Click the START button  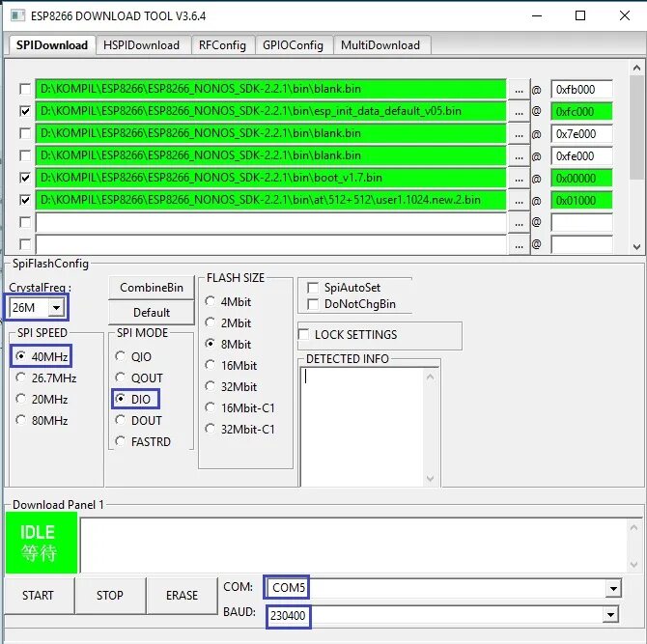(x=38, y=596)
